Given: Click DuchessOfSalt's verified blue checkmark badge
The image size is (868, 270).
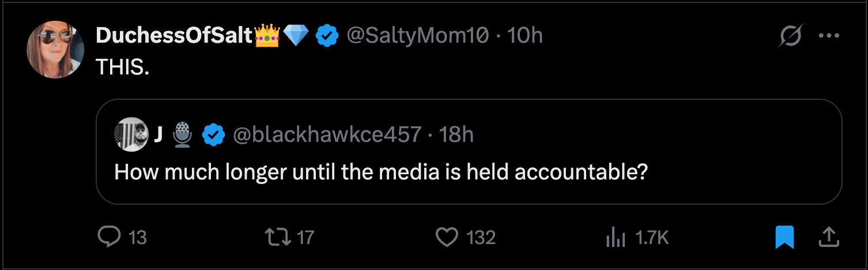Looking at the screenshot, I should (x=327, y=36).
